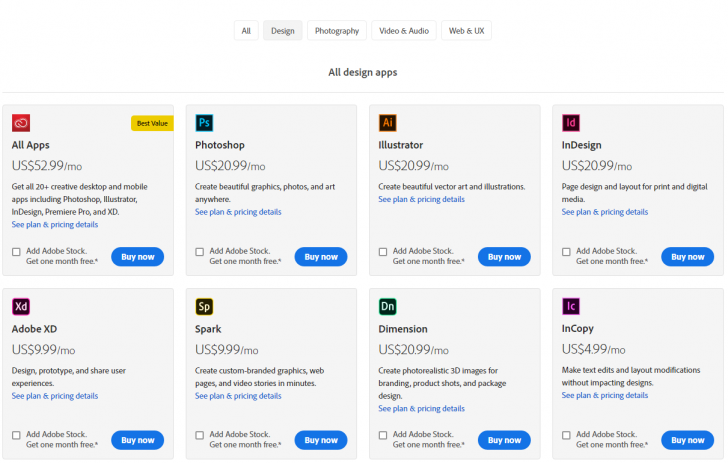Click the Photoshop Ps icon
728x463 pixels.
coord(204,123)
